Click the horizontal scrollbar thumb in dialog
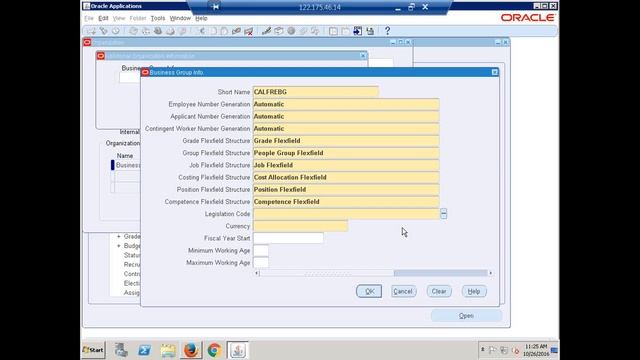Screen dimensions: 640x360 (327, 273)
